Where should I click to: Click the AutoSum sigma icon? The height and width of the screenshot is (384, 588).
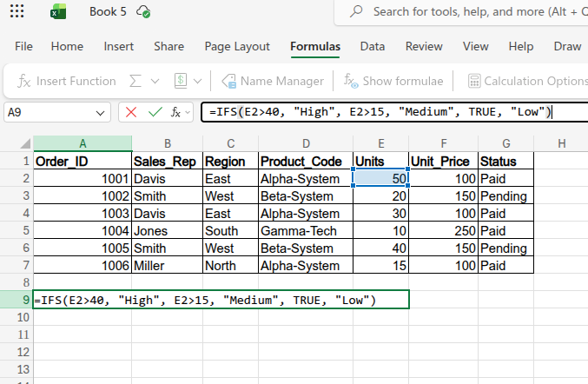pyautogui.click(x=135, y=81)
